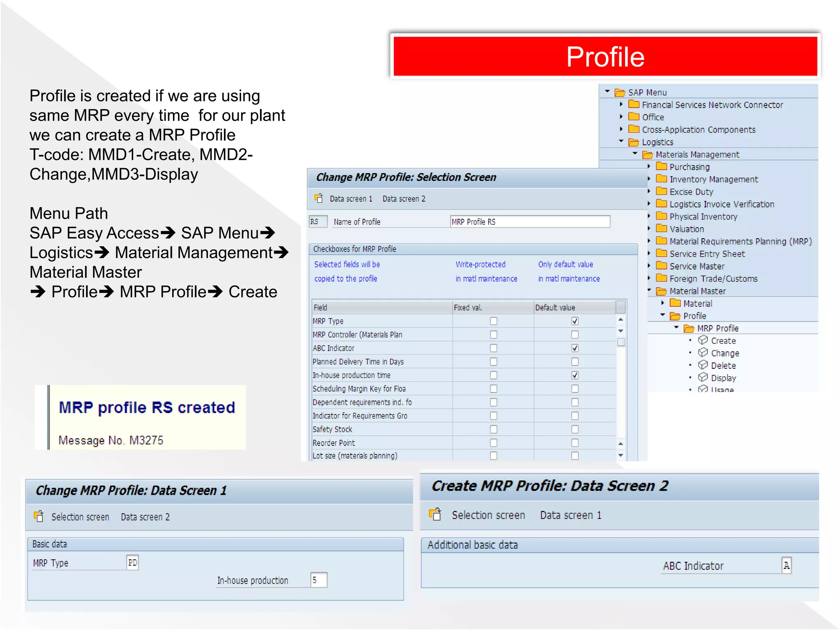This screenshot has width=840, height=630.
Task: Click toolbar icon in Change MRP Profile Selection Screen
Action: point(319,198)
